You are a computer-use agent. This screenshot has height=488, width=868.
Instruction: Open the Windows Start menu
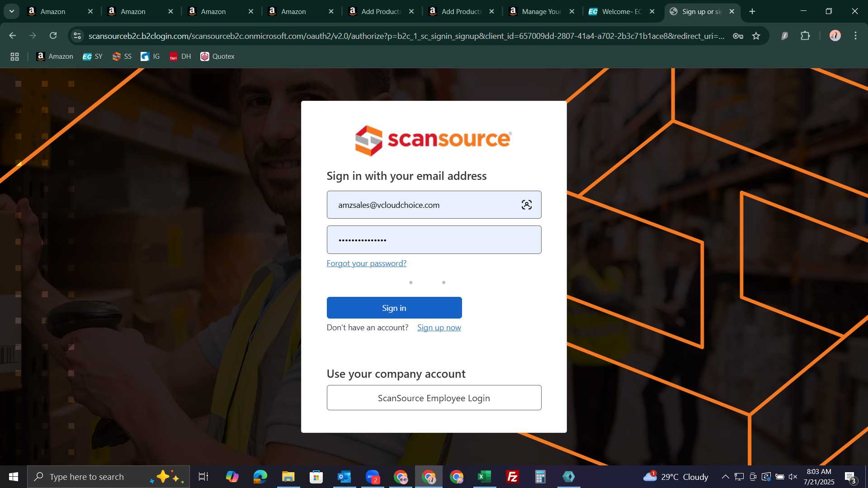(14, 477)
